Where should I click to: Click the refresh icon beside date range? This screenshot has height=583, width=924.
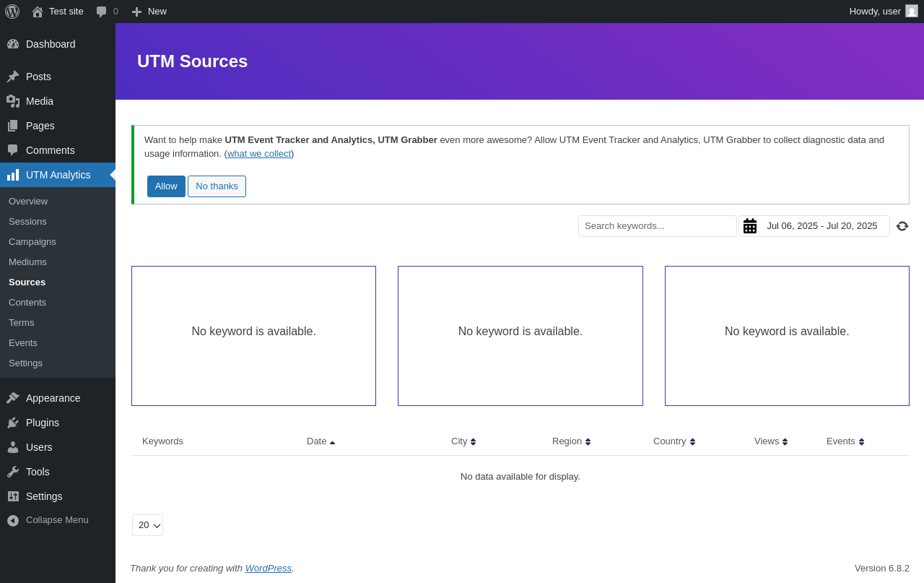pos(902,226)
